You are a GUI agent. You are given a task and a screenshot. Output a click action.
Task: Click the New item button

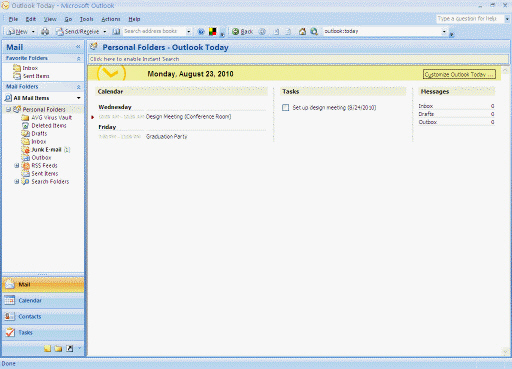pyautogui.click(x=17, y=32)
